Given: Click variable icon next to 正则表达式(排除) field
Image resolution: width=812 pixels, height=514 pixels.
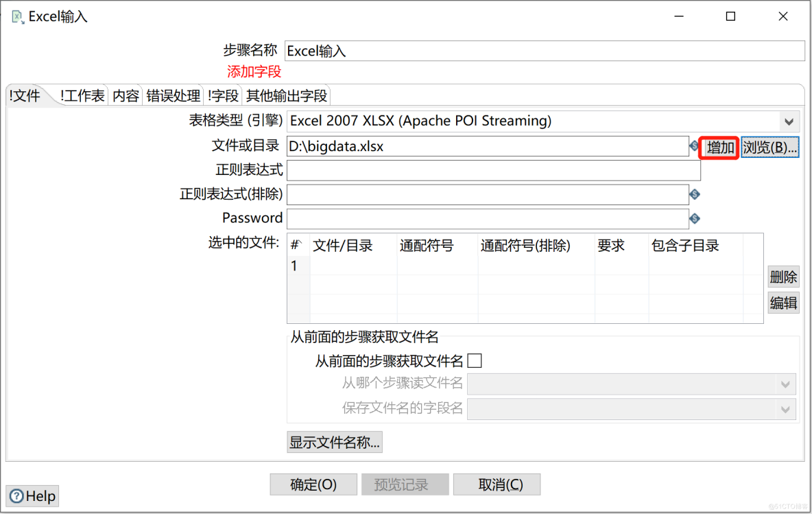Looking at the screenshot, I should (695, 194).
